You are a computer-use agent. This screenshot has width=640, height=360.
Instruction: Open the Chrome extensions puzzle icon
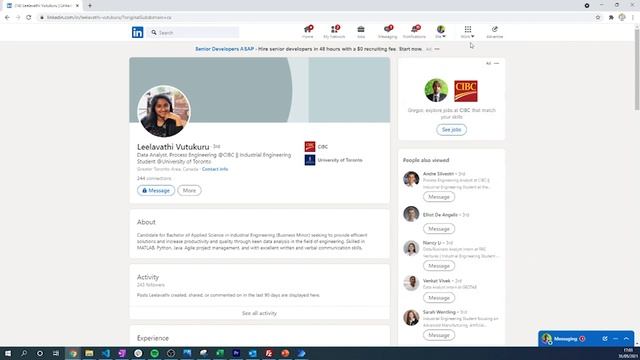[611, 18]
